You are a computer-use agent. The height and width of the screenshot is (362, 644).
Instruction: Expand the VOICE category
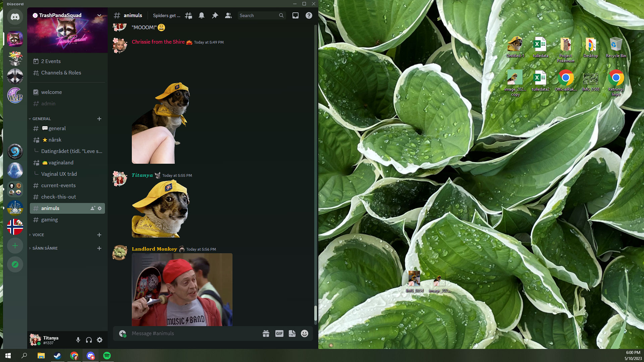(38, 235)
